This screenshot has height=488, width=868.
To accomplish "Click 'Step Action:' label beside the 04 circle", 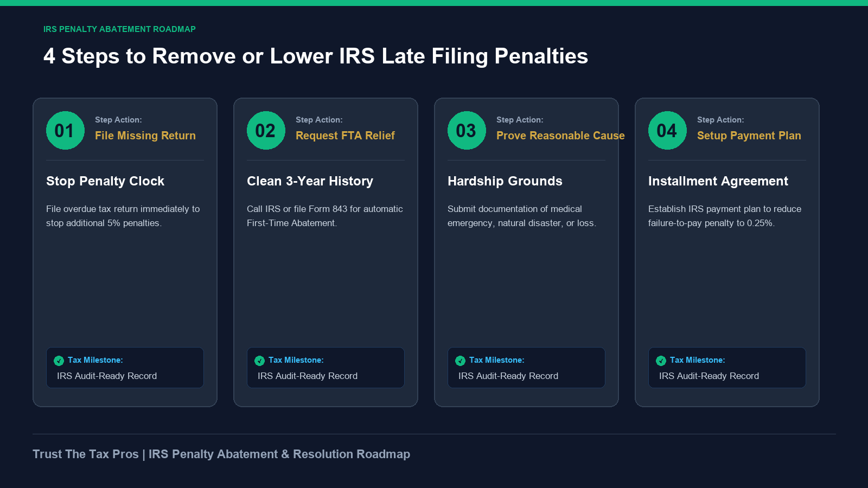I will tap(720, 120).
